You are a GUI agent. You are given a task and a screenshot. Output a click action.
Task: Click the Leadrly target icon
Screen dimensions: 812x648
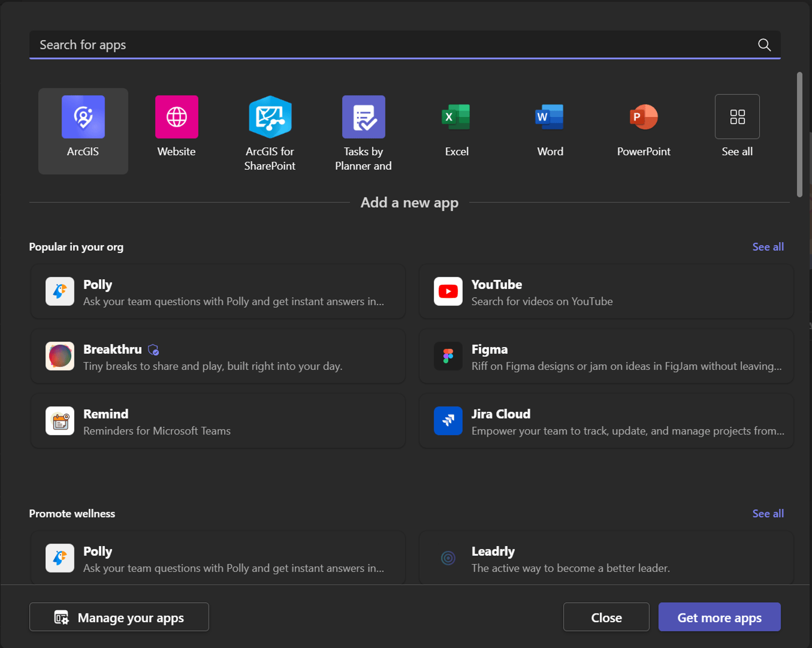tap(448, 559)
